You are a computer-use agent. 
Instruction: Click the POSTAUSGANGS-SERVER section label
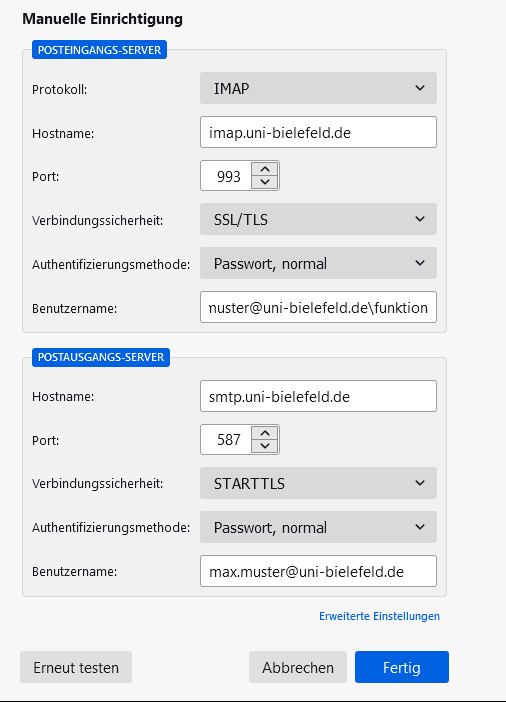[x=101, y=357]
